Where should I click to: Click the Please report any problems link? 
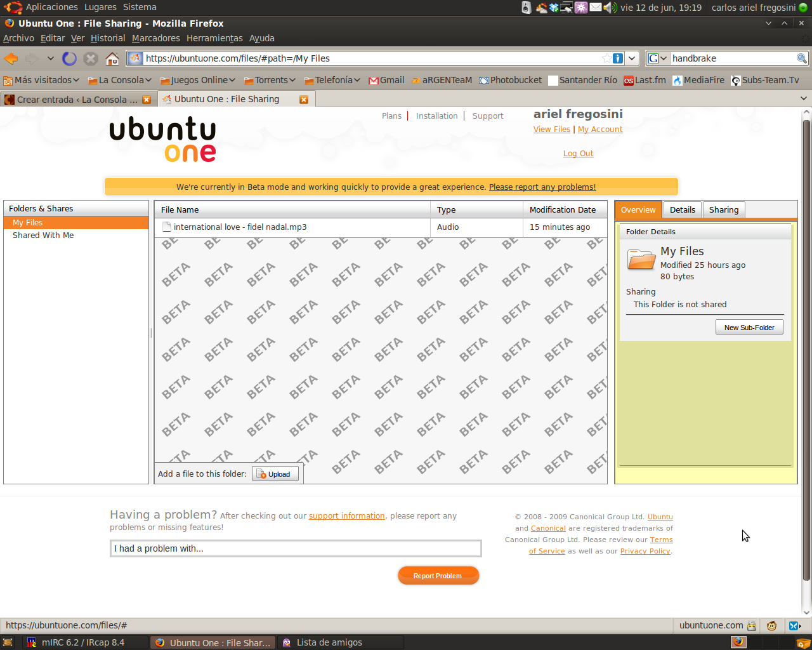click(542, 187)
